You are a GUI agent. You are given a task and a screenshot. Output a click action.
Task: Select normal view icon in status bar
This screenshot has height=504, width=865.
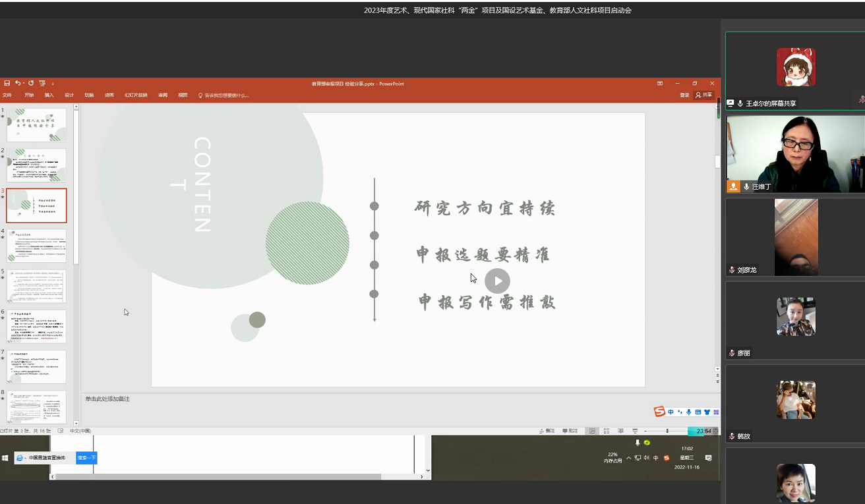pos(592,431)
